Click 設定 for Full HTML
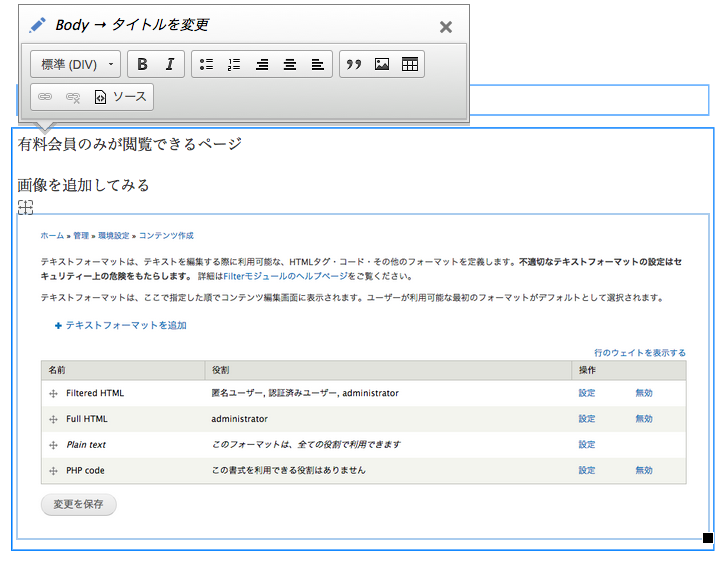This screenshot has width=728, height=569. click(587, 419)
